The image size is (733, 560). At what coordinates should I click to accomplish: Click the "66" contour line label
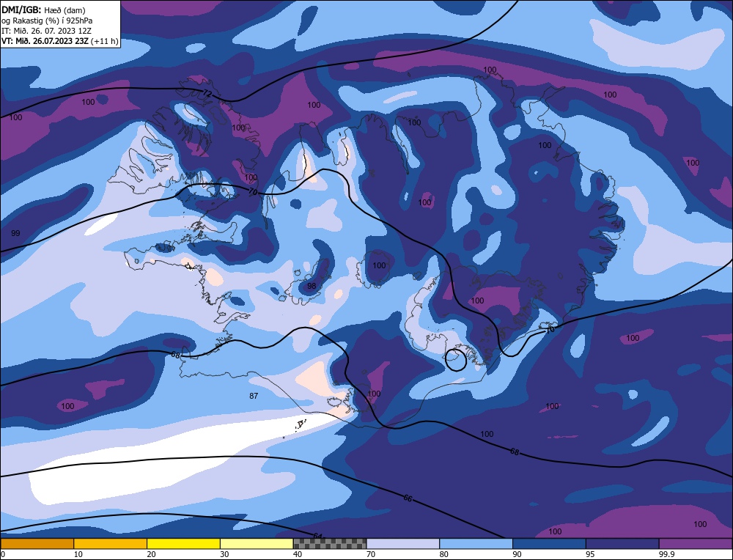coord(408,498)
